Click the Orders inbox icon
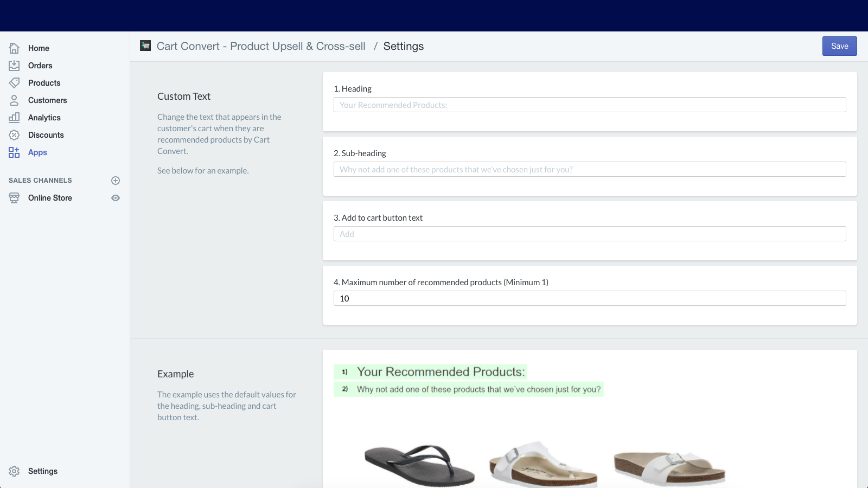The image size is (868, 488). (x=14, y=66)
